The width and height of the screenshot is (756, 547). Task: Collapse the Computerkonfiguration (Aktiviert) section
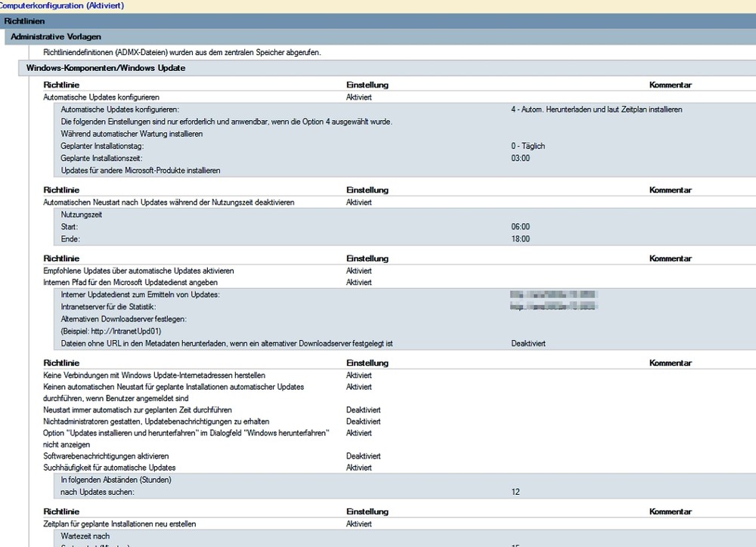pos(62,6)
